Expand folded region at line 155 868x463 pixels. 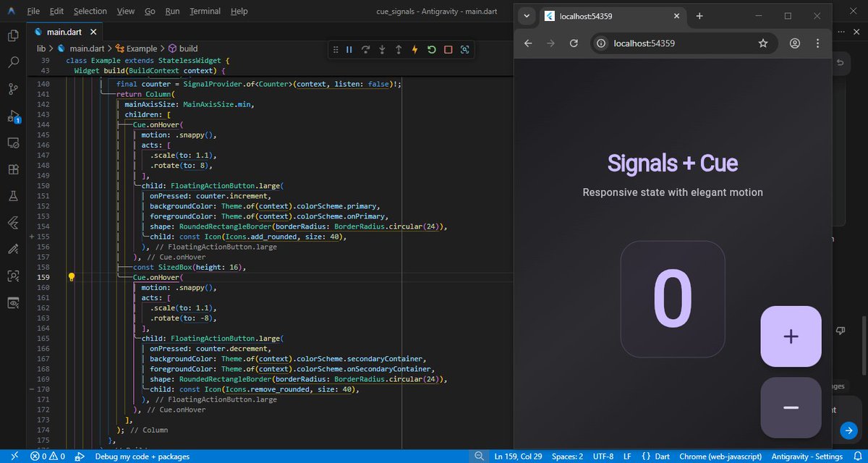(32, 237)
